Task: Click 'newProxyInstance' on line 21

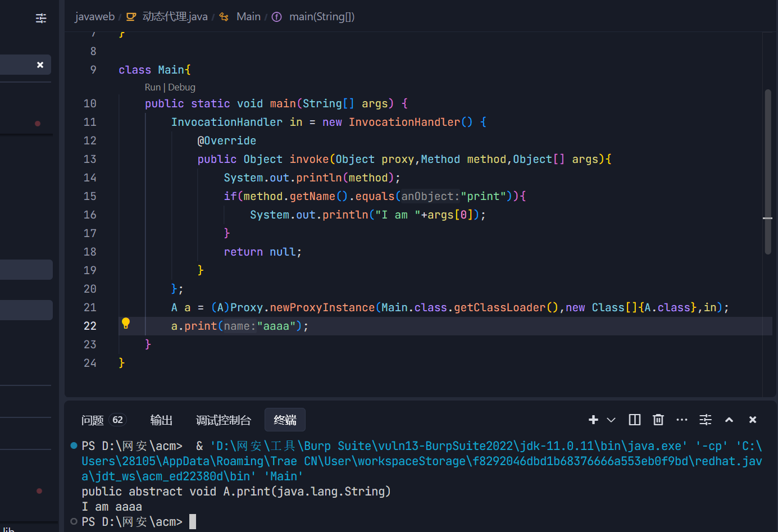Action: (322, 307)
